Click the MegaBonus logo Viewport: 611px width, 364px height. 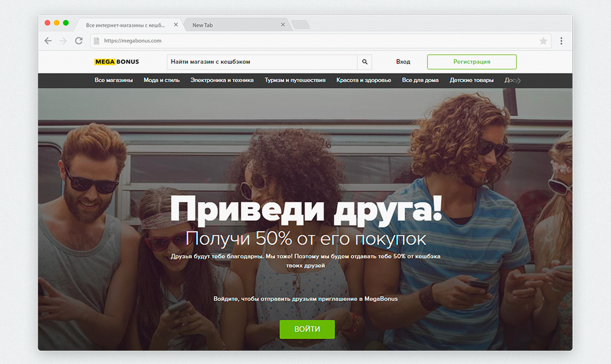(x=117, y=62)
